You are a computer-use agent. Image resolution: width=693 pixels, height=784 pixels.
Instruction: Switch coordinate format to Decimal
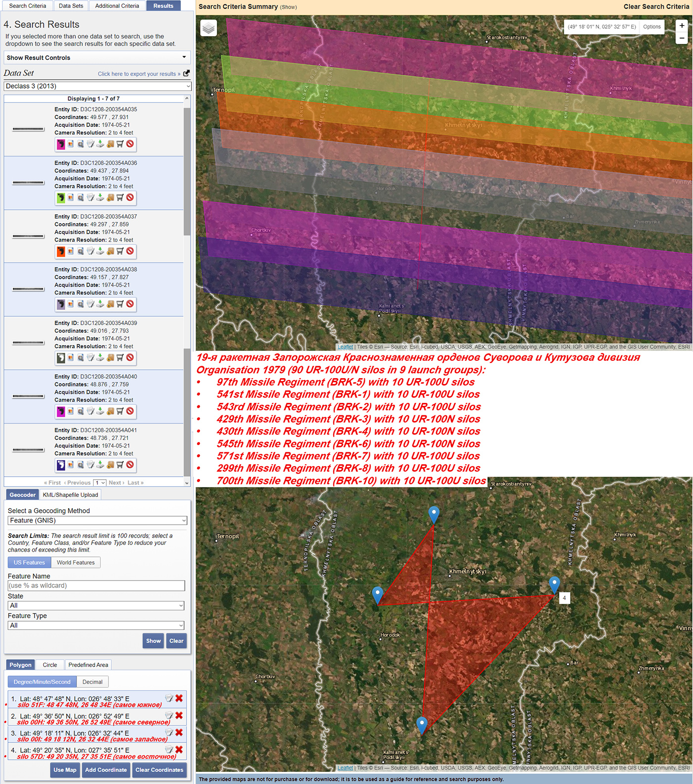93,682
